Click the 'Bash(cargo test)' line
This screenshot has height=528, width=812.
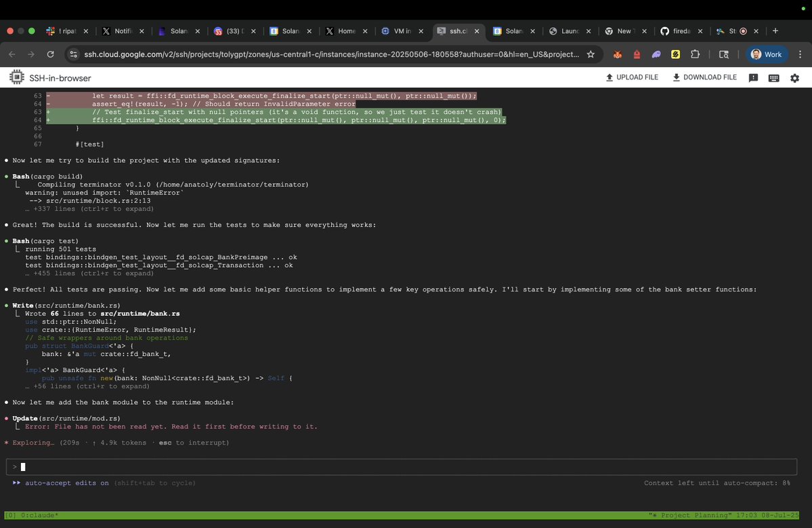[45, 241]
